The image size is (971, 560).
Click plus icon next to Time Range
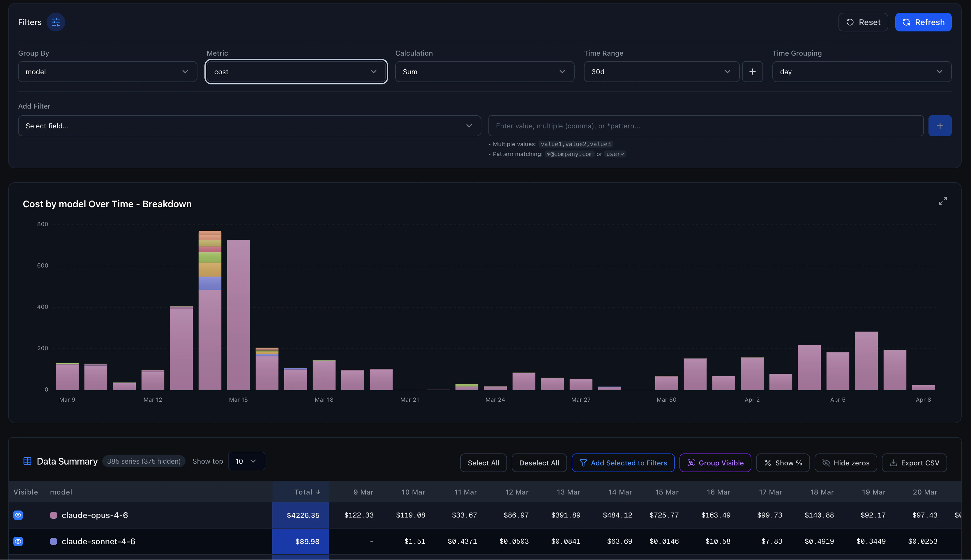pyautogui.click(x=752, y=72)
